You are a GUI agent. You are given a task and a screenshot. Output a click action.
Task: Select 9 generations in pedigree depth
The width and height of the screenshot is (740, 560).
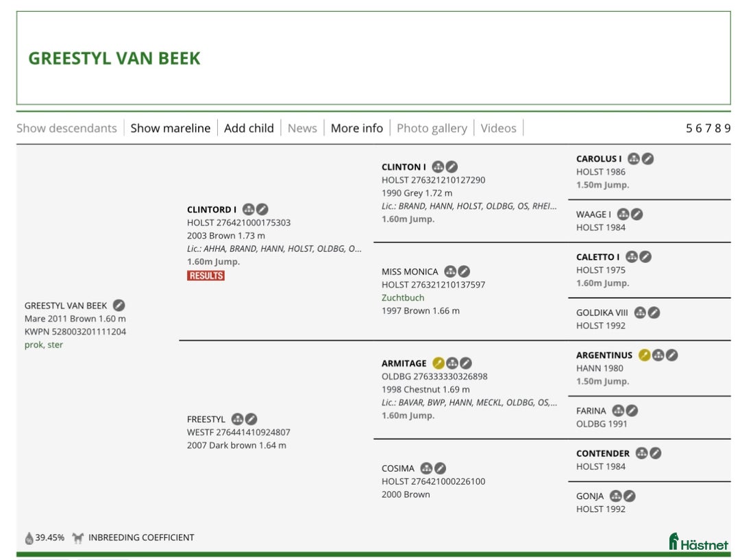(728, 128)
